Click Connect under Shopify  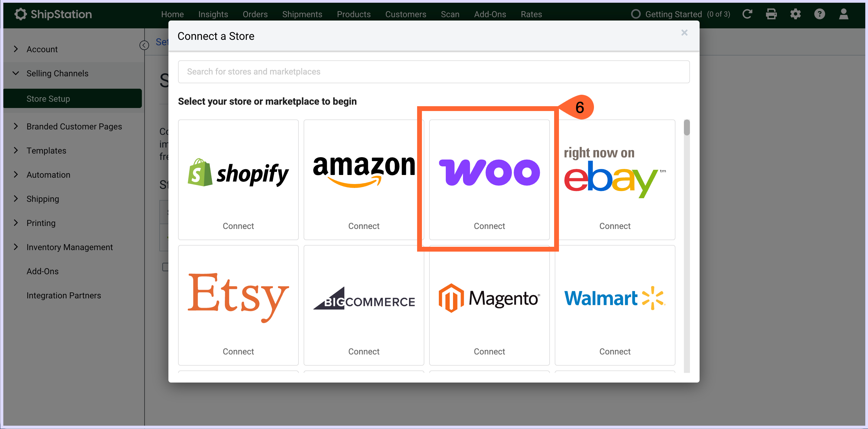pos(238,226)
